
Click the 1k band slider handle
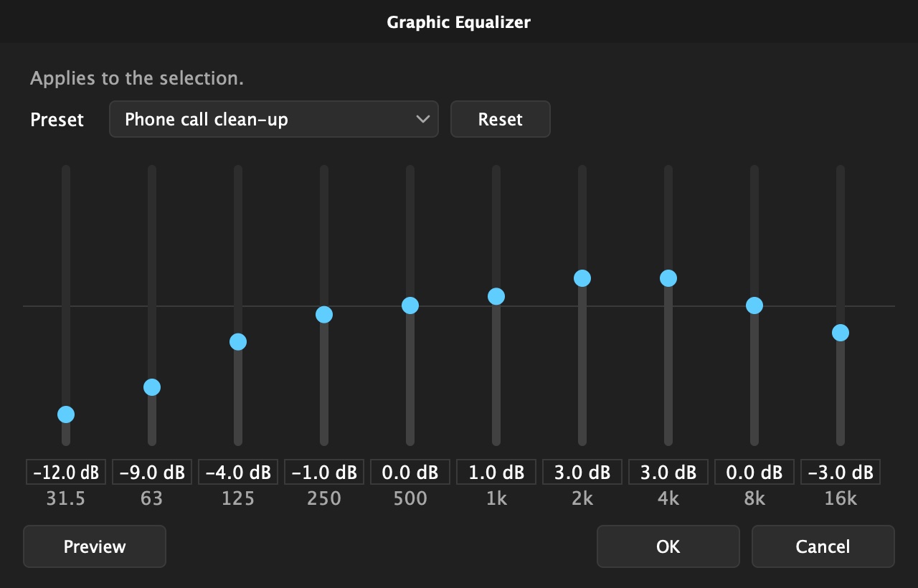coord(496,296)
